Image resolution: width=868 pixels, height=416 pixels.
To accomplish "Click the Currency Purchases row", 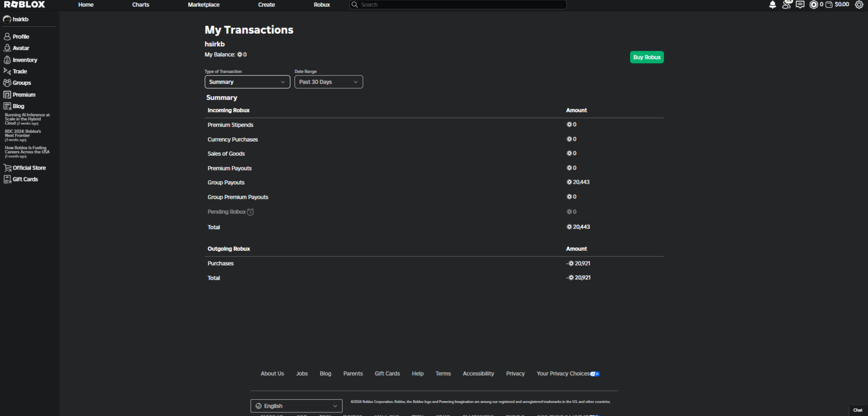I will point(434,140).
